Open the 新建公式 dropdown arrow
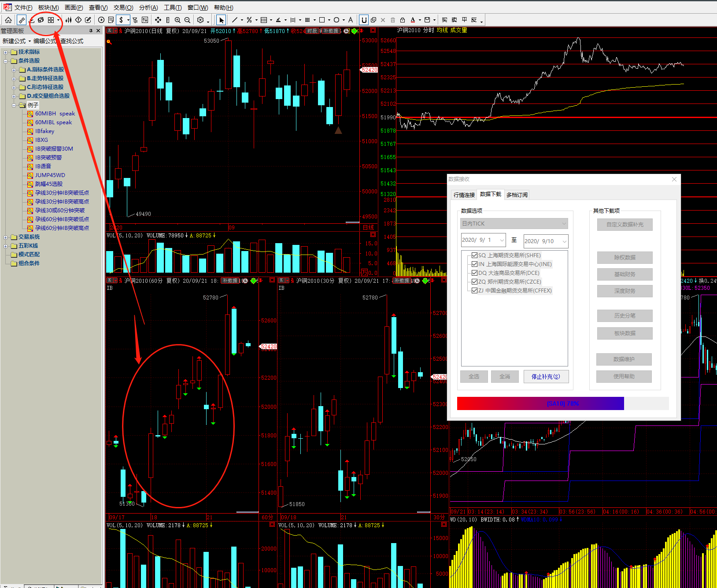 coord(30,41)
